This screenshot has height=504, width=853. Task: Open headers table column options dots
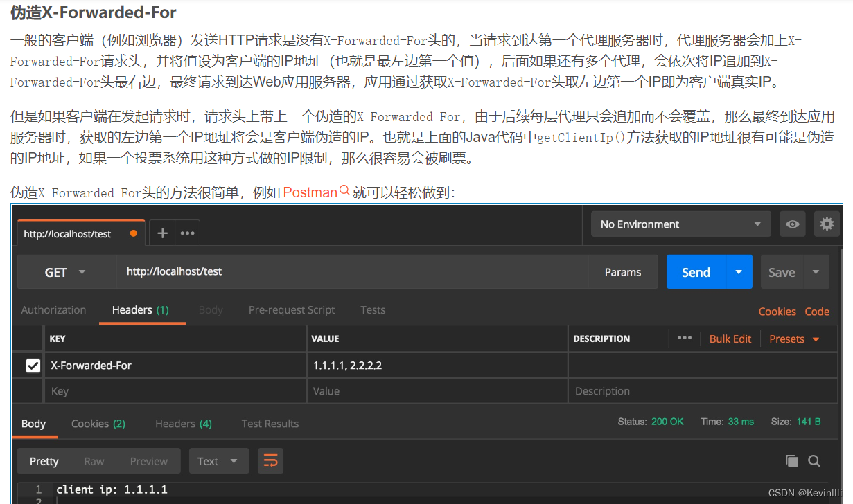click(685, 338)
